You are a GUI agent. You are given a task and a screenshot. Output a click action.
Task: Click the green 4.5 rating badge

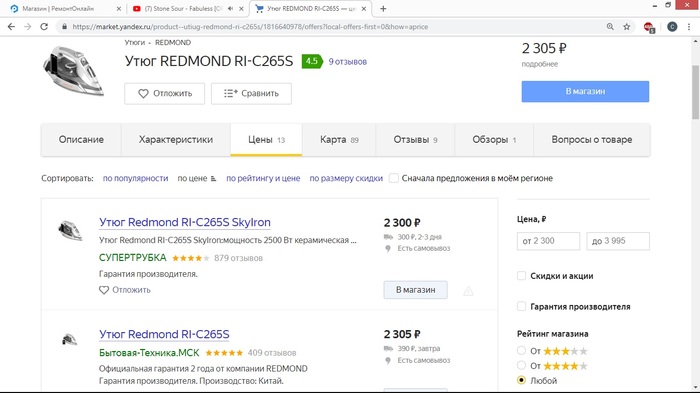312,61
